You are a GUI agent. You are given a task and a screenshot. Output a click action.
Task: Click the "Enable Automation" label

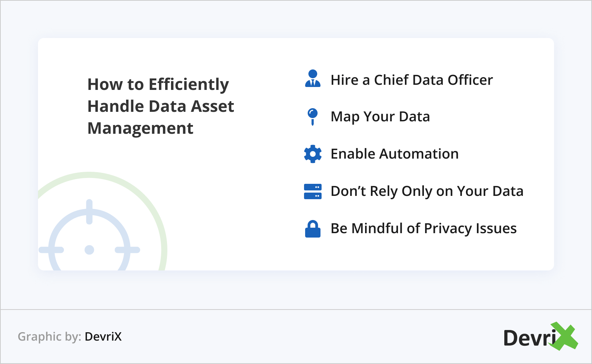394,154
